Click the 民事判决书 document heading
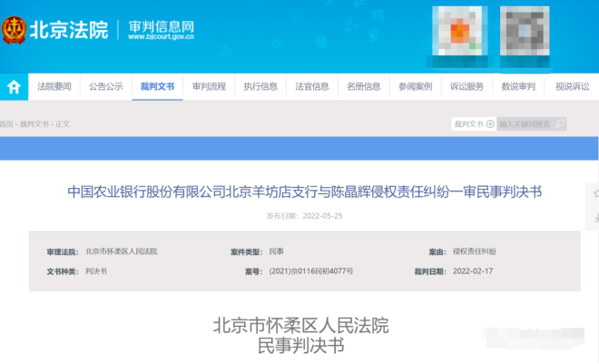 (x=301, y=346)
